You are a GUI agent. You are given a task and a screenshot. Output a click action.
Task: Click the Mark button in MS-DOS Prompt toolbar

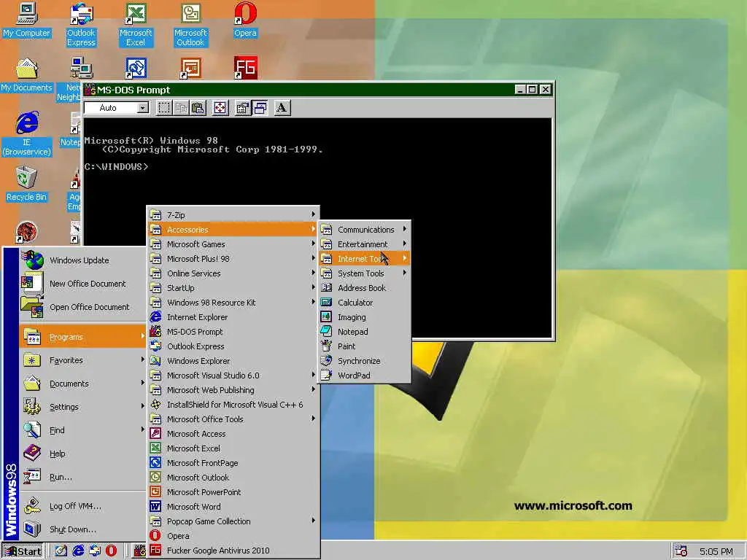tap(164, 108)
